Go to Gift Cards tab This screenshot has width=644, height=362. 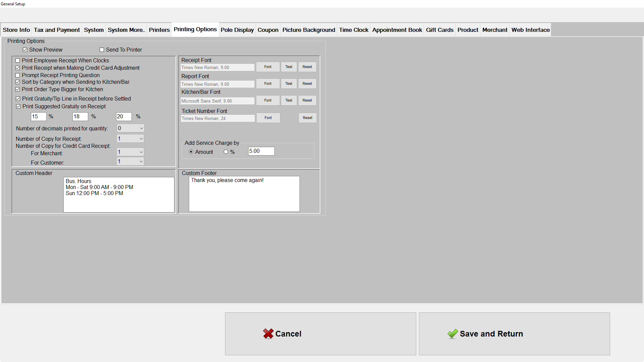point(439,30)
